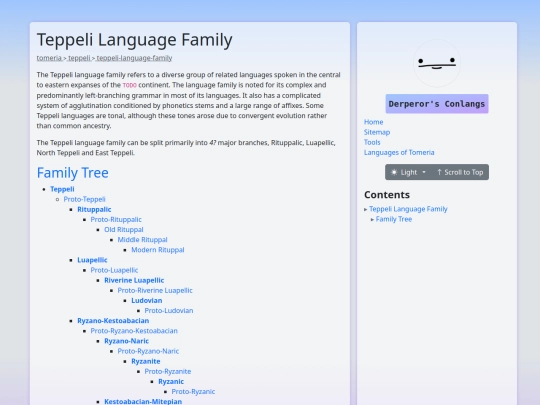Click tomeria breadcrumb
The width and height of the screenshot is (540, 405).
click(49, 58)
